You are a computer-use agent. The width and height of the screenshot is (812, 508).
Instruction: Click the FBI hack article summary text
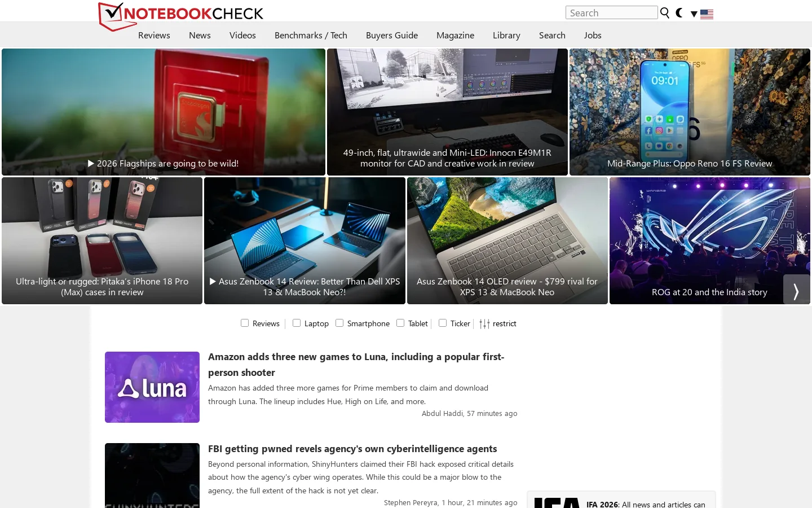(361, 477)
